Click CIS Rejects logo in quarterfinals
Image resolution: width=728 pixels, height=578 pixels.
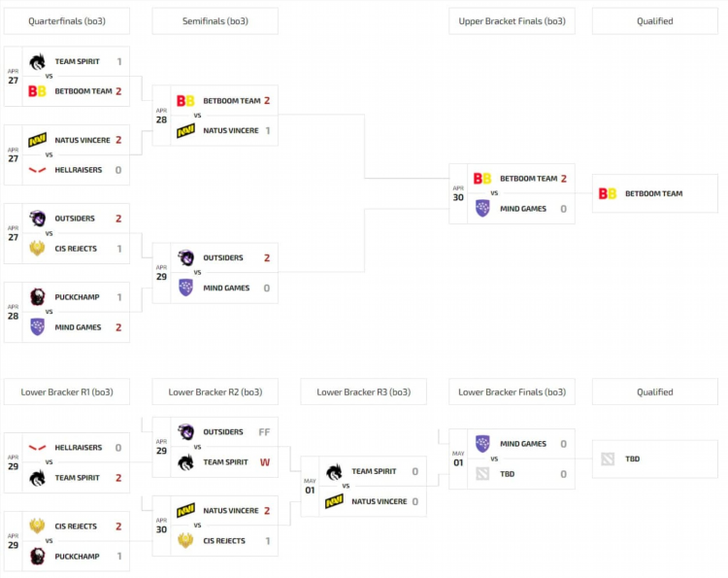click(x=37, y=248)
